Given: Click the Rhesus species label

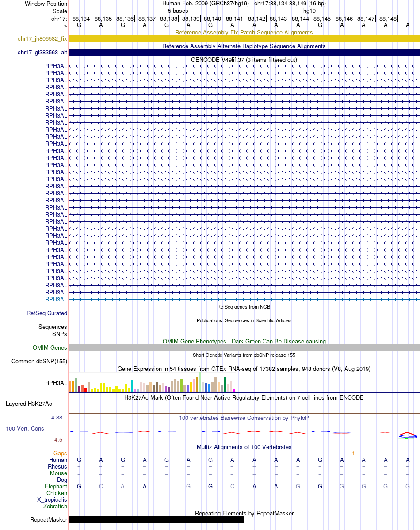Looking at the screenshot, I should click(x=57, y=467).
